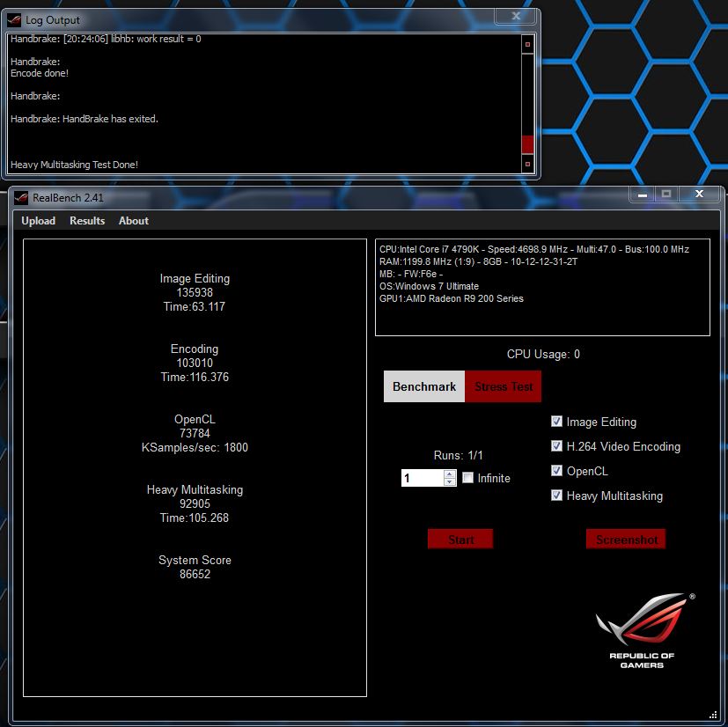This screenshot has width=728, height=727.
Task: Uncheck the Heavy Multitasking checkbox
Action: coord(556,496)
